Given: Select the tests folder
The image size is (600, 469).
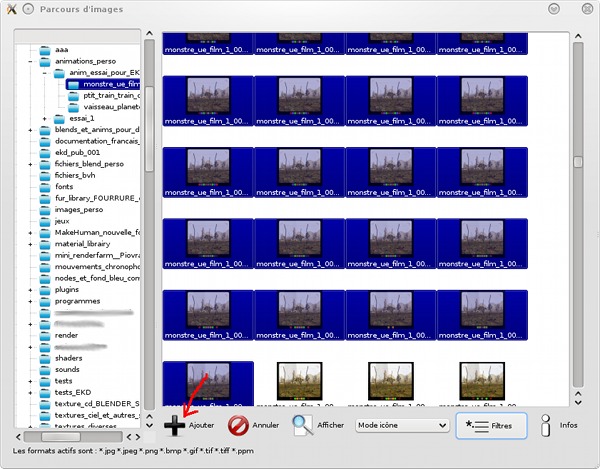Looking at the screenshot, I should (56, 381).
